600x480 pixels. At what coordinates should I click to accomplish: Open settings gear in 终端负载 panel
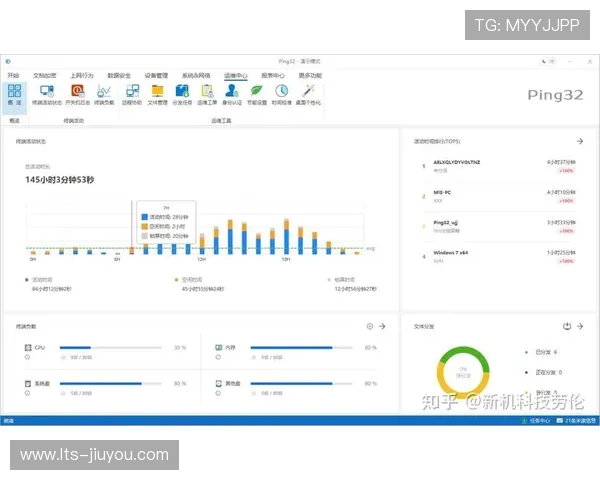(x=370, y=326)
